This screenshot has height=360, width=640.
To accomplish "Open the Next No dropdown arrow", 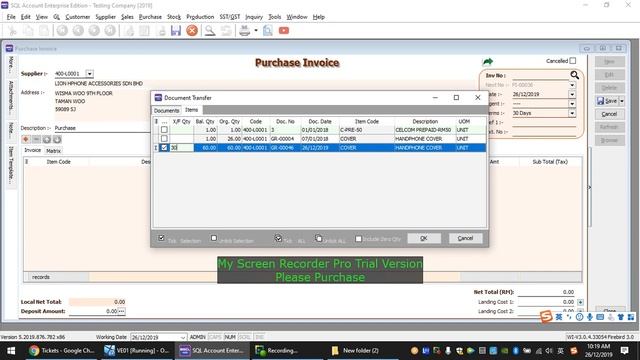I will pyautogui.click(x=572, y=85).
